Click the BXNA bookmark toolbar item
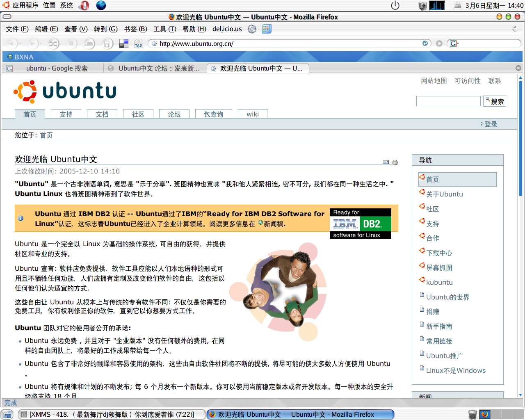This screenshot has width=525, height=420. (x=21, y=57)
